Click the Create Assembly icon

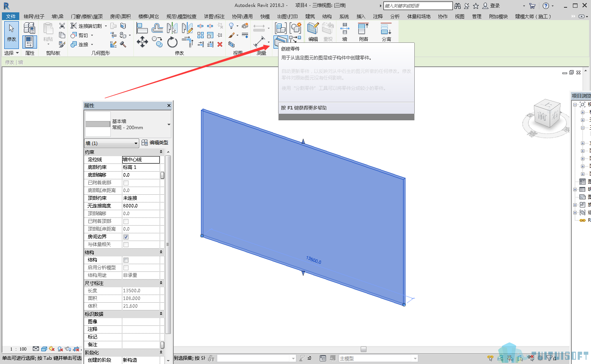[280, 28]
